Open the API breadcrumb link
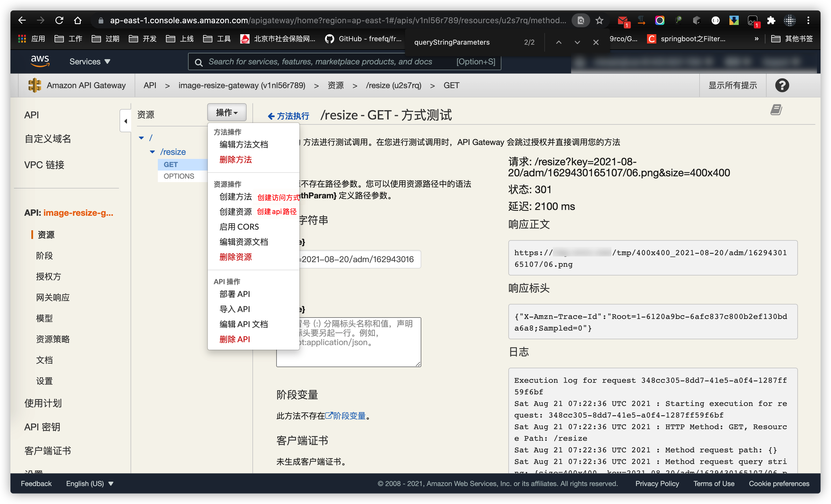This screenshot has width=831, height=504. (150, 85)
